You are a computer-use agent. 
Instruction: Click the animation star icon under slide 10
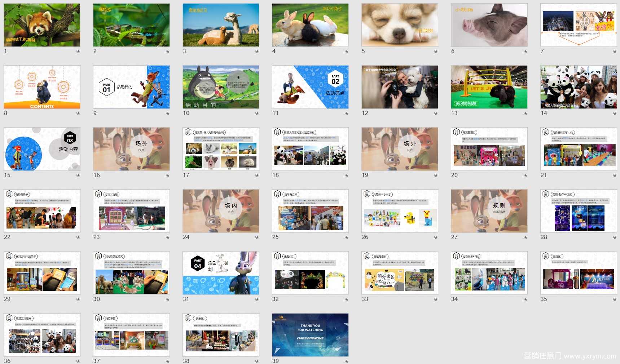click(257, 114)
